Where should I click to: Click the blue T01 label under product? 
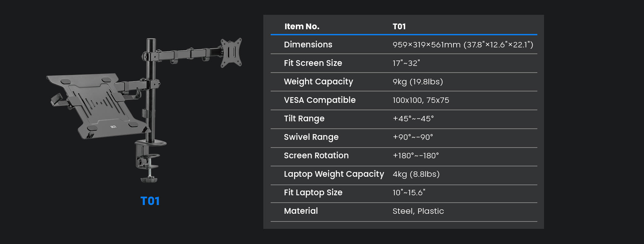[150, 201]
